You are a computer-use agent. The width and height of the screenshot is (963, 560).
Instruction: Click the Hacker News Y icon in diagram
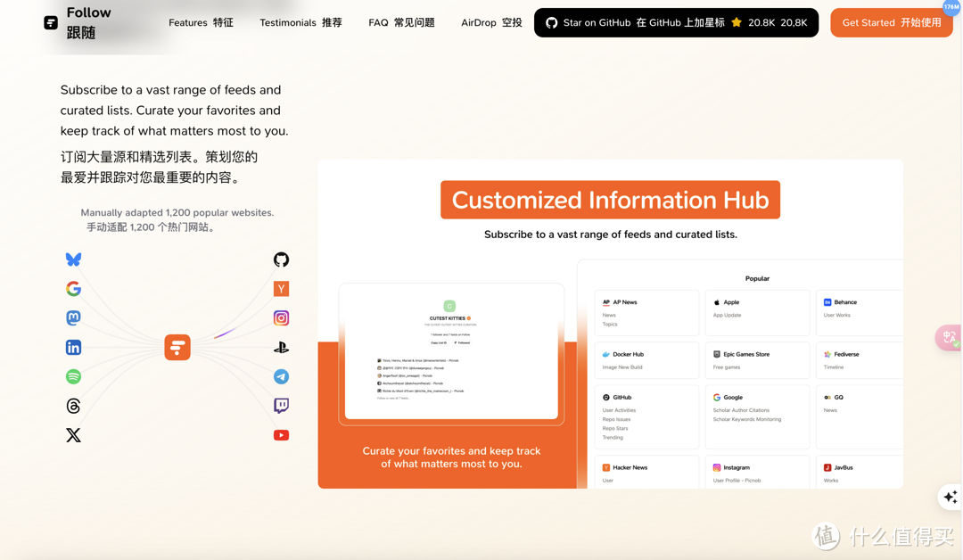click(x=281, y=289)
